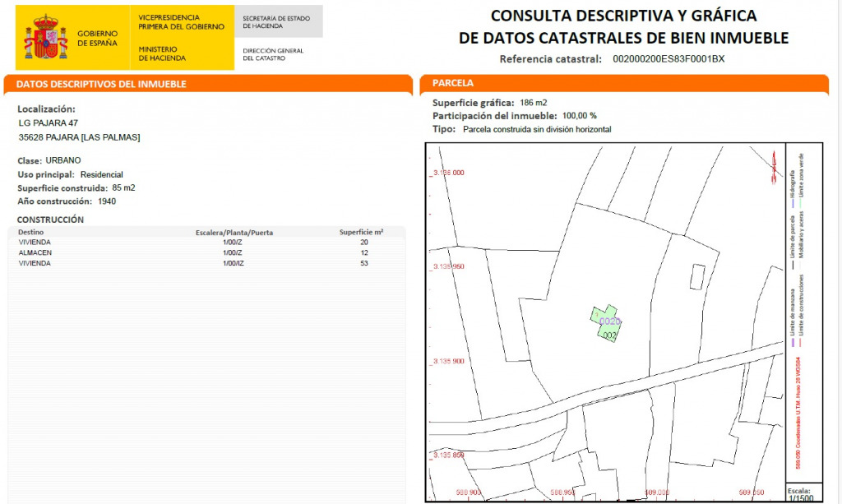The width and height of the screenshot is (842, 504).
Task: Click the Secretaría de Estado de Hacienda box
Action: pos(278,21)
